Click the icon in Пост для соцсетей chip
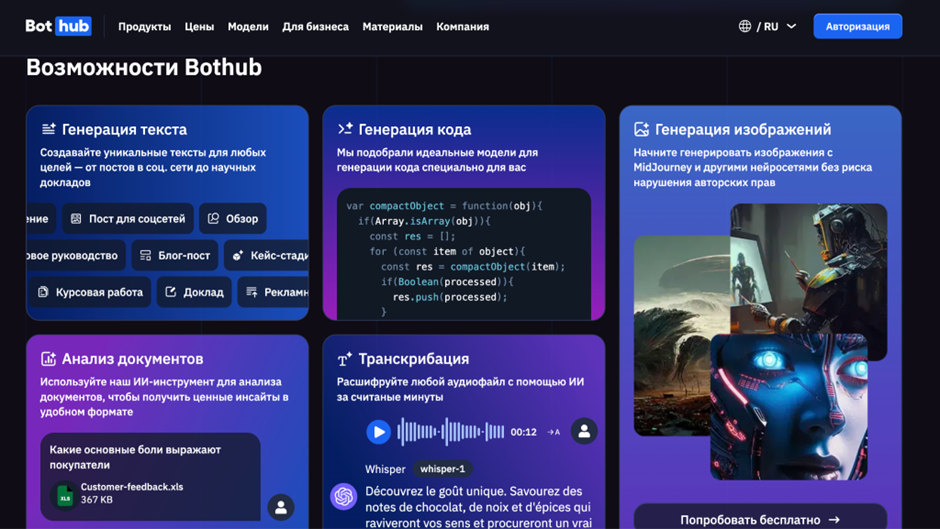 tap(76, 219)
